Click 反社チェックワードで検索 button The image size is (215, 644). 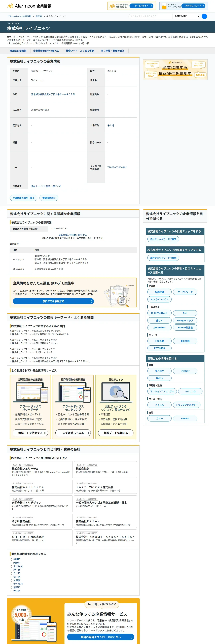[x=163, y=239]
